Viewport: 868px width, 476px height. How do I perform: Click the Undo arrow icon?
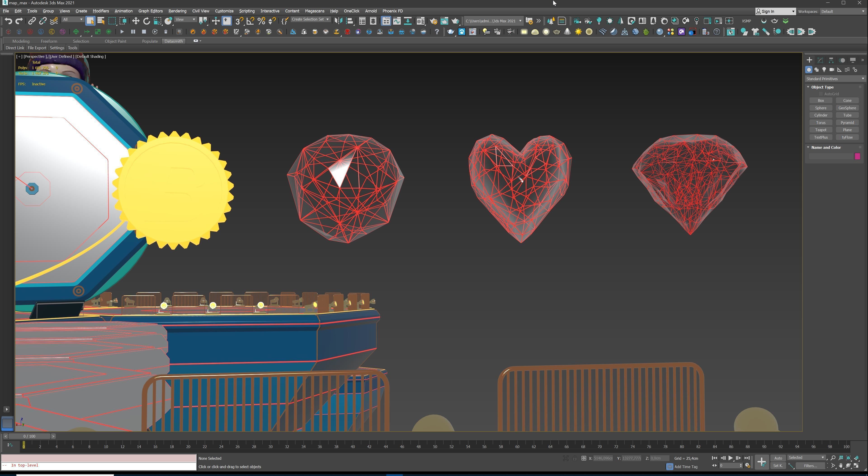(8, 21)
